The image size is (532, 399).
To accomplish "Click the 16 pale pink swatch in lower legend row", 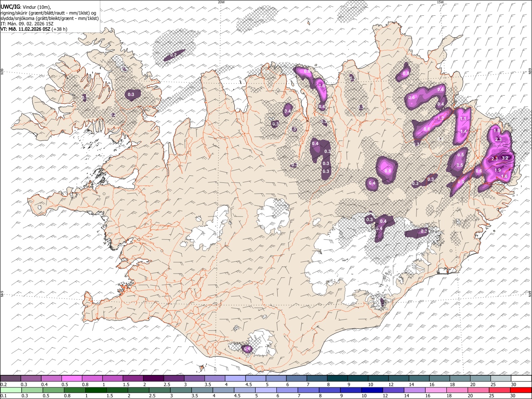I will pos(436,390).
